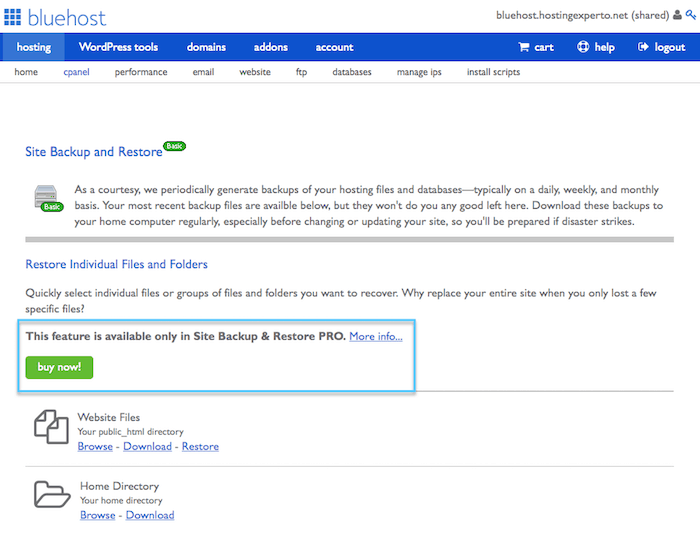Click the help lifebuoy icon
Screen dimensions: 700x534
coord(583,47)
